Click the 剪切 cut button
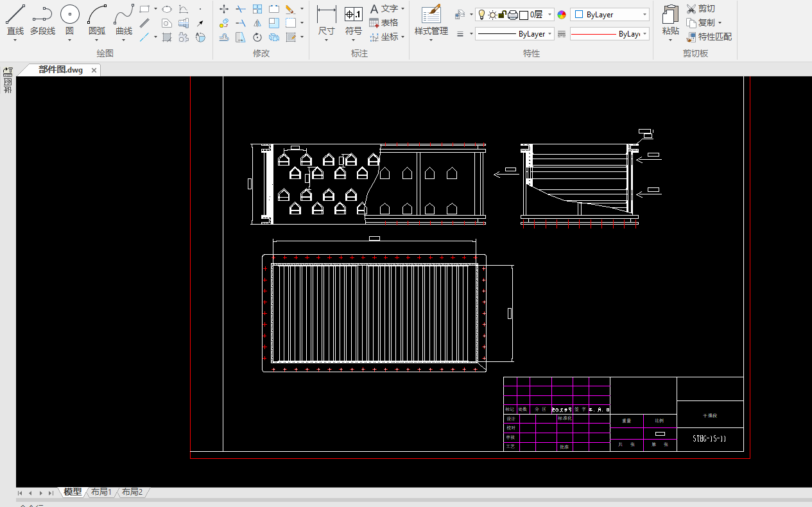Screen dimensions: 812x507 pyautogui.click(x=700, y=9)
